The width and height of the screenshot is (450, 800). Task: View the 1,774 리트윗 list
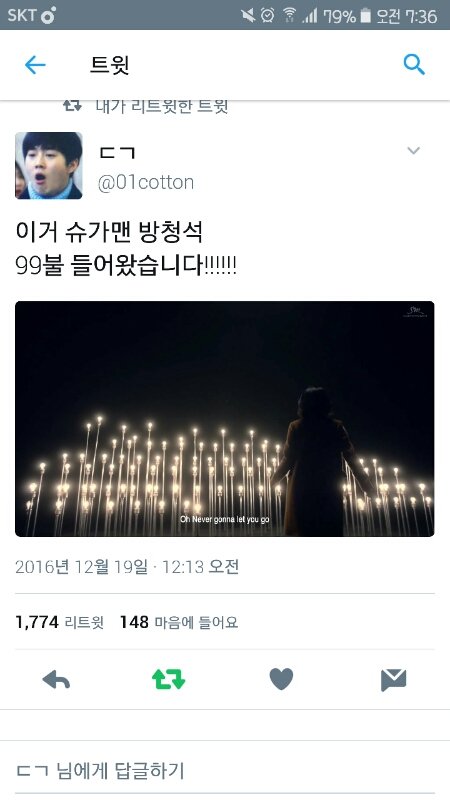pos(60,622)
